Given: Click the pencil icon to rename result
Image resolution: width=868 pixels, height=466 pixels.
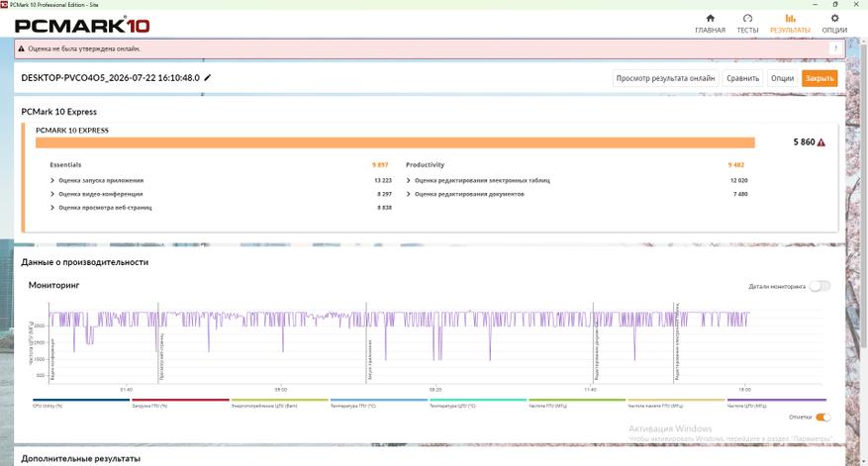Looking at the screenshot, I should click(x=208, y=78).
